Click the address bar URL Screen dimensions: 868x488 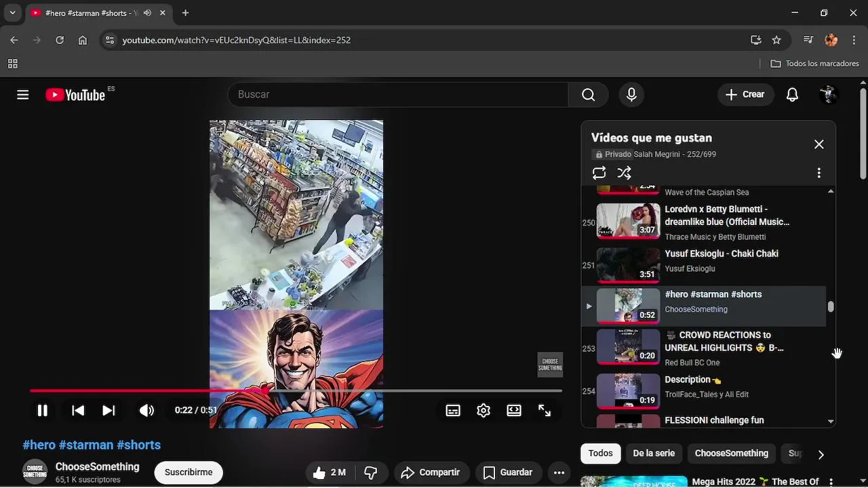click(236, 40)
